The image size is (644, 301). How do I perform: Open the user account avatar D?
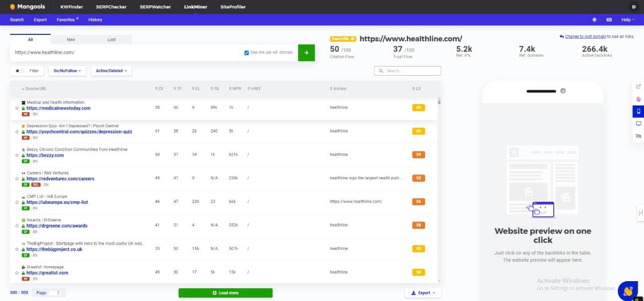634,7
